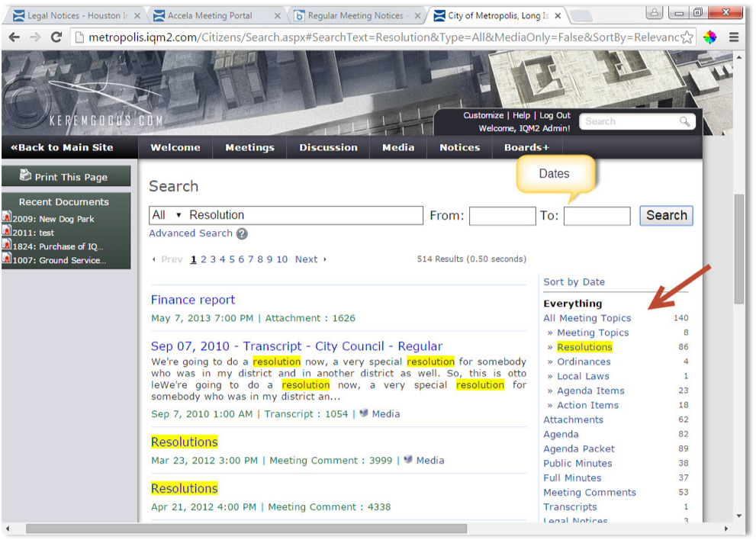Click the magnifier icon in header search
Screen dimensions: 756x540
[x=684, y=121]
